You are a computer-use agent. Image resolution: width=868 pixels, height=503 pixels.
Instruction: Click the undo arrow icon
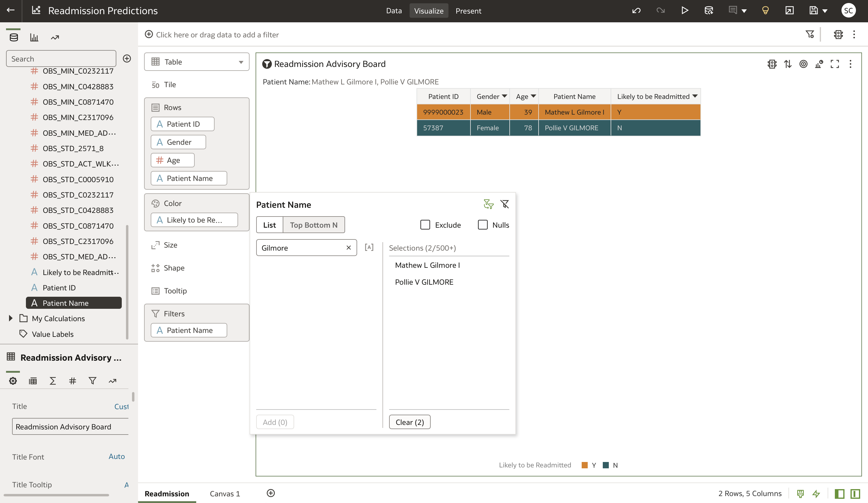636,11
